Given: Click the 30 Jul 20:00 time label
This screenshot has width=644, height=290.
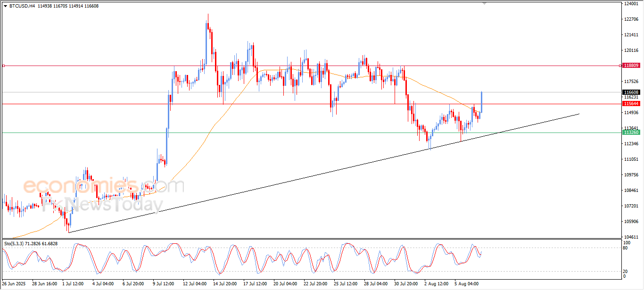Looking at the screenshot, I should pos(405,284).
